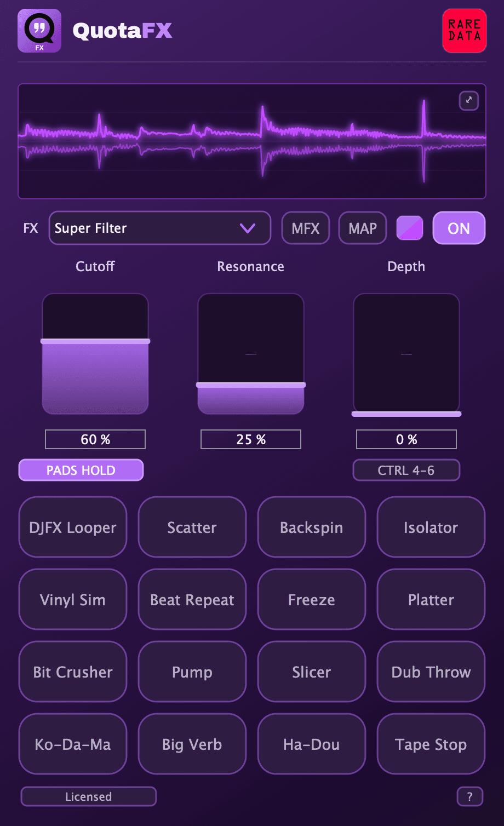The image size is (504, 826).
Task: Click the Cutoff slider handle
Action: pos(95,341)
